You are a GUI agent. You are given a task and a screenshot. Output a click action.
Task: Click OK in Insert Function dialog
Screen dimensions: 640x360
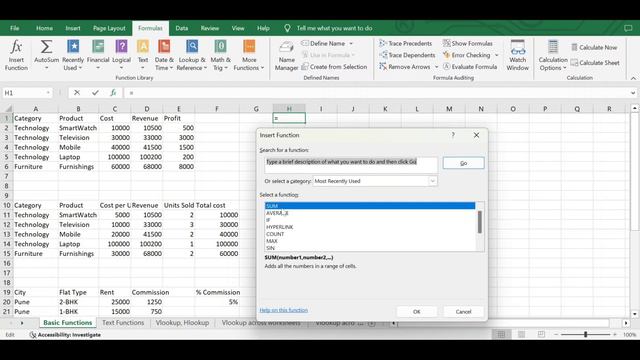(416, 311)
